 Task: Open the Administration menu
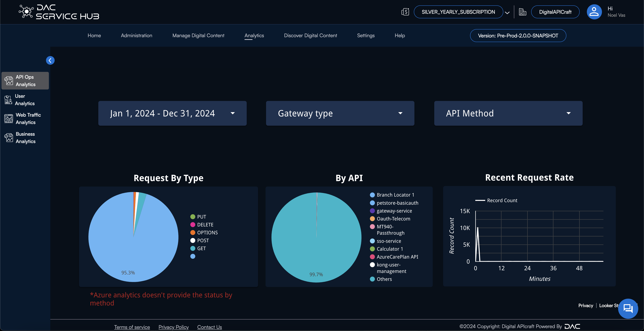tap(137, 36)
